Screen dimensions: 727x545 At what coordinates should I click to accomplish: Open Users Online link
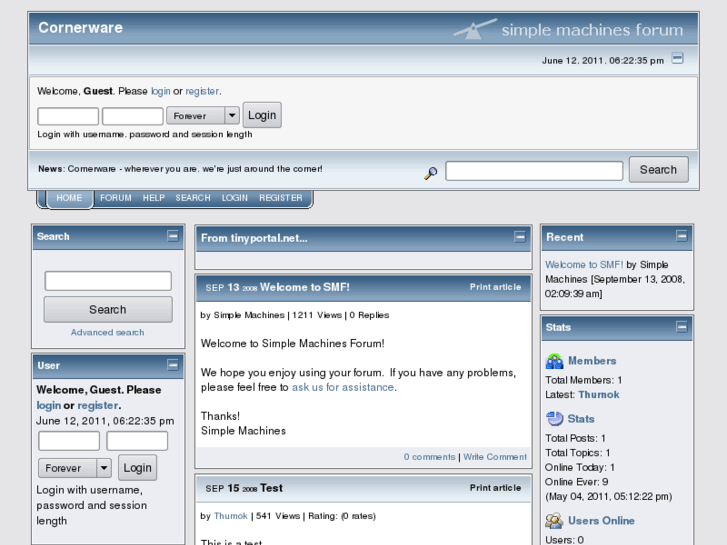(601, 521)
